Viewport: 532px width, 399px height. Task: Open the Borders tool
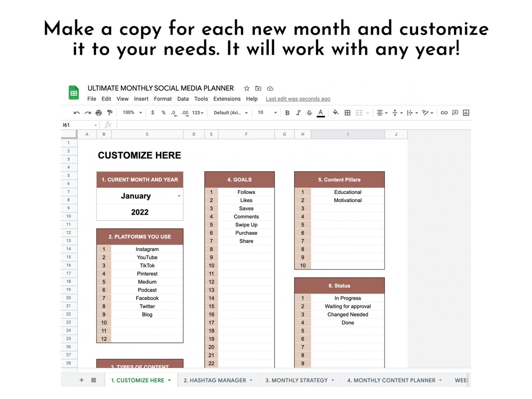(x=348, y=112)
